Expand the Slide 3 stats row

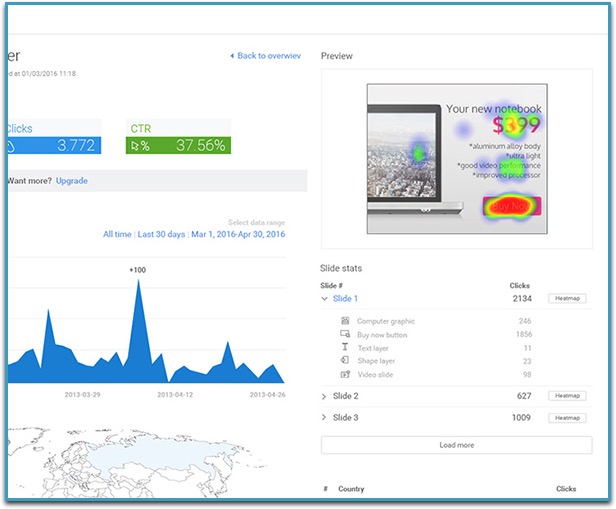(x=324, y=418)
